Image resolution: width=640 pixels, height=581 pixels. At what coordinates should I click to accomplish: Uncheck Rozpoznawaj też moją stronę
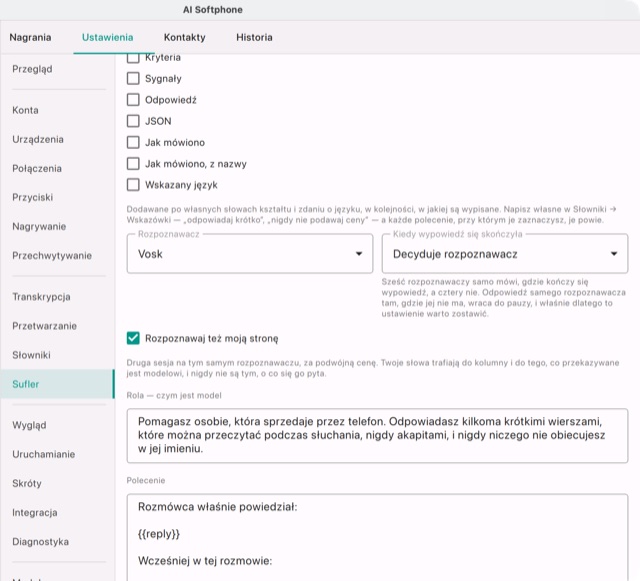(x=133, y=338)
